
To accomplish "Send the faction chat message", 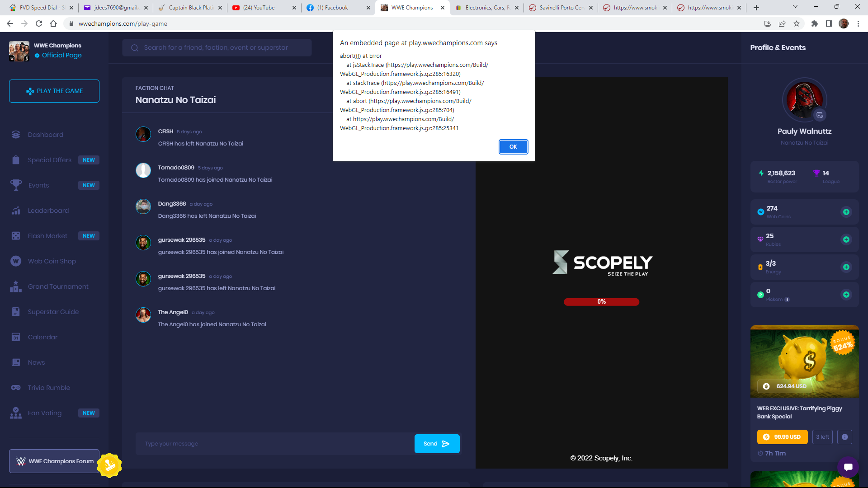I will (437, 444).
